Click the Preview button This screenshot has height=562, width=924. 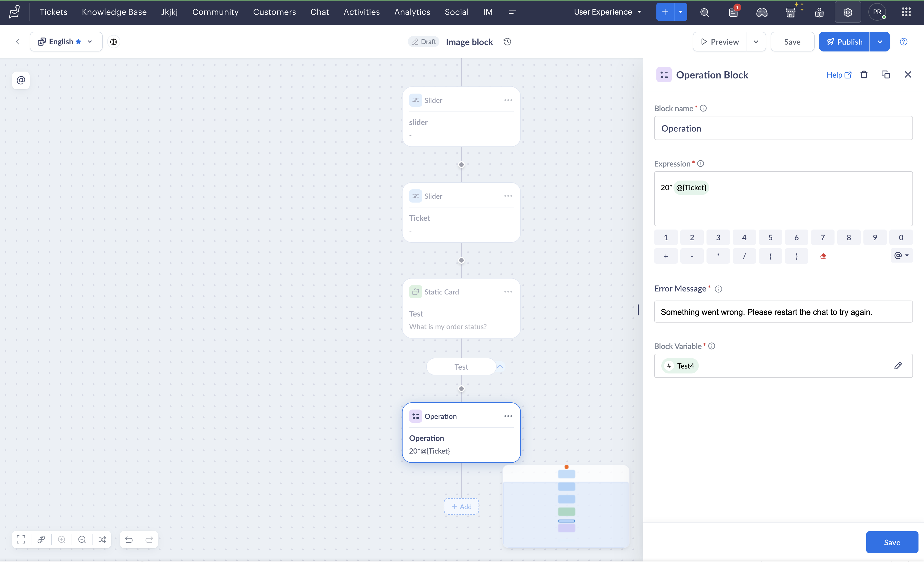pyautogui.click(x=720, y=42)
